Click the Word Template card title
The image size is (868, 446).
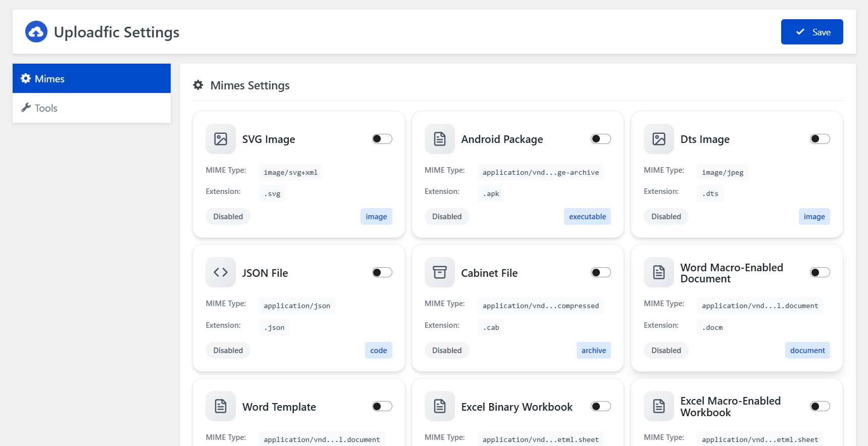[279, 407]
